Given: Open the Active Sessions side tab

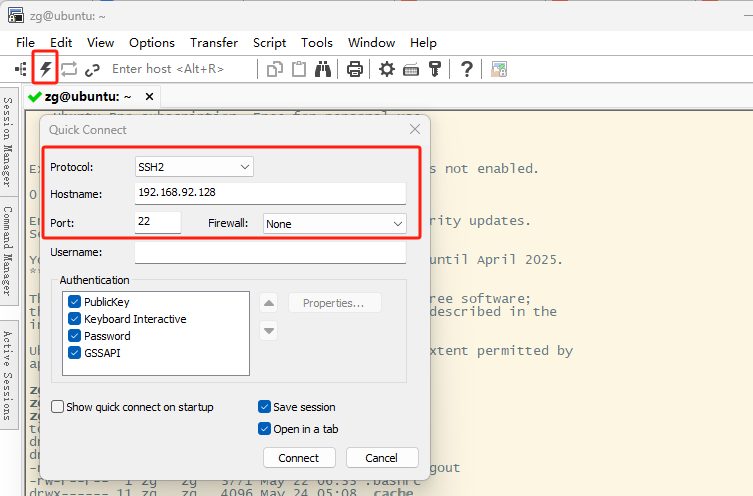Looking at the screenshot, I should (x=8, y=375).
